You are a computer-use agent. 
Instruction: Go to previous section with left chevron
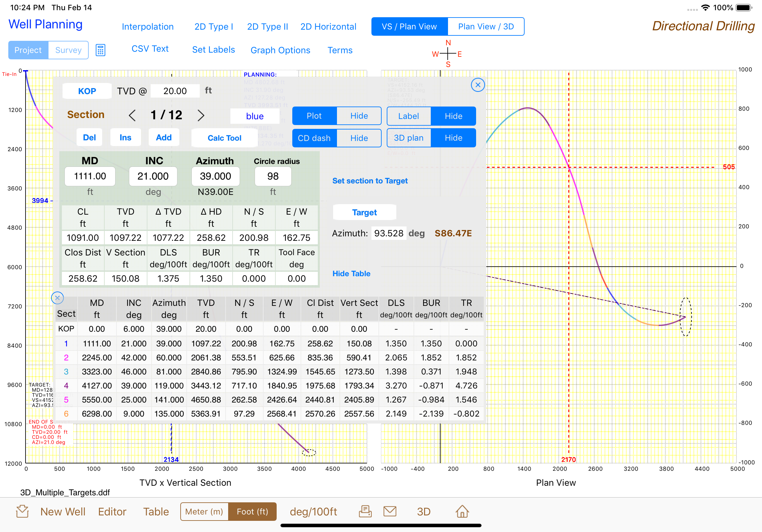[x=132, y=115]
